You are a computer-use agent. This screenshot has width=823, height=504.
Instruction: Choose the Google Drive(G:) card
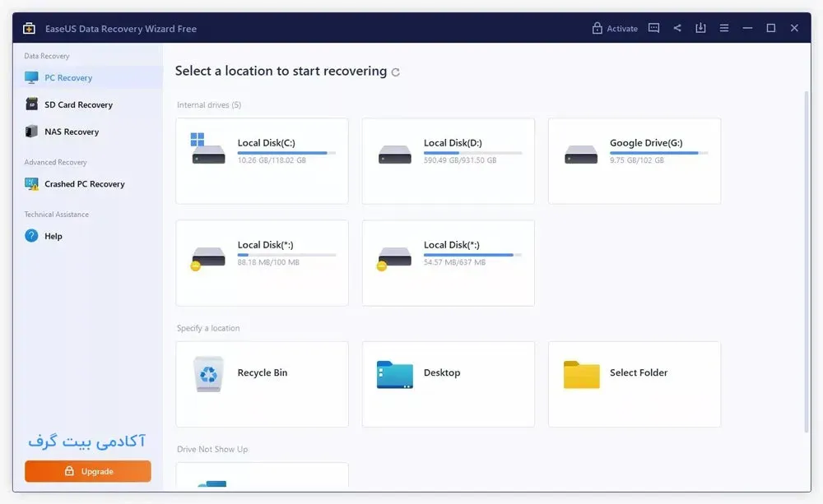pyautogui.click(x=635, y=161)
